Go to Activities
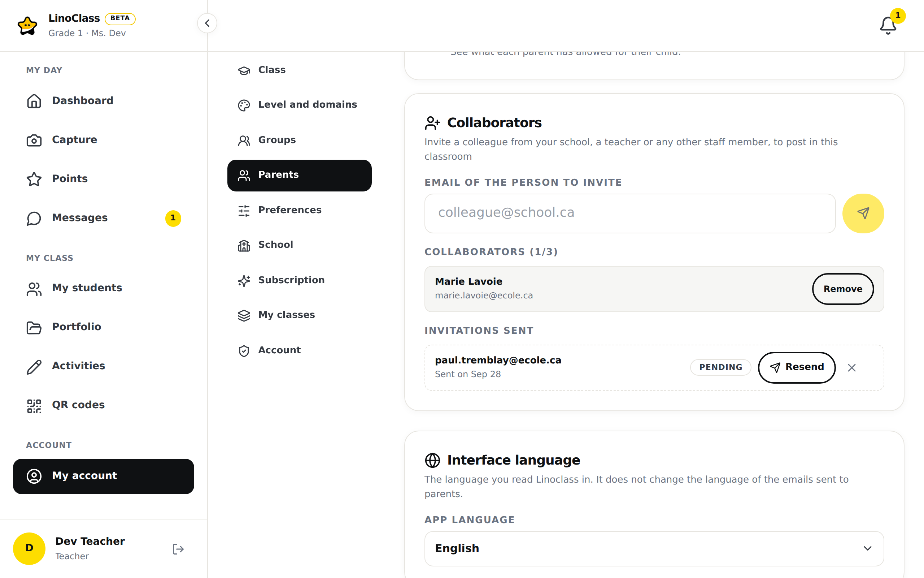924x578 pixels. (104, 366)
